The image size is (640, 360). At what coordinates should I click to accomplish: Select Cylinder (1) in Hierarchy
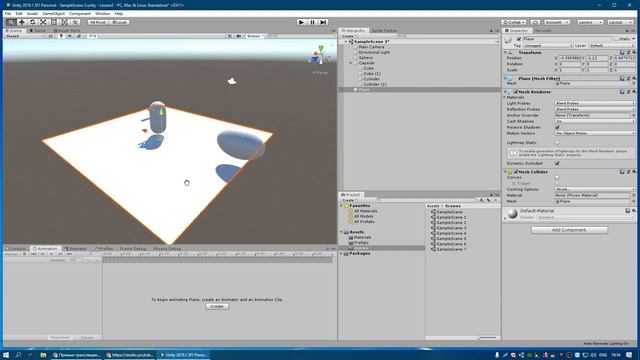click(x=375, y=84)
